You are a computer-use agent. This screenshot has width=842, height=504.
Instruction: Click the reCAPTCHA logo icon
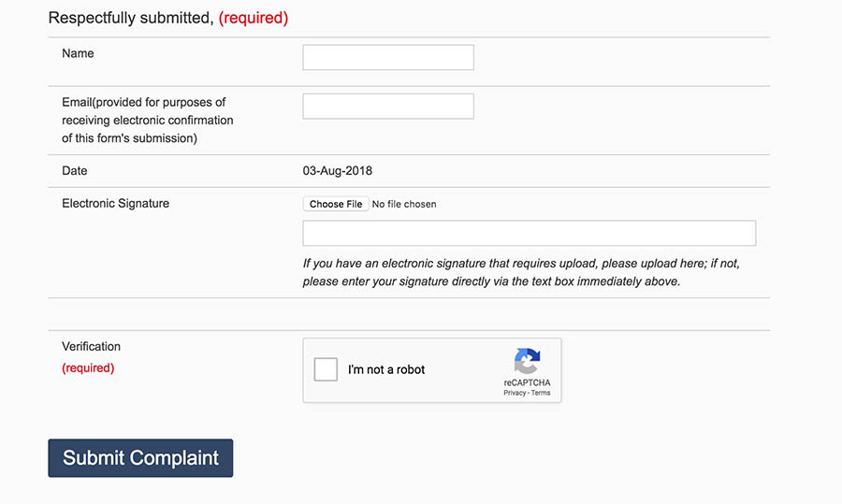click(527, 361)
